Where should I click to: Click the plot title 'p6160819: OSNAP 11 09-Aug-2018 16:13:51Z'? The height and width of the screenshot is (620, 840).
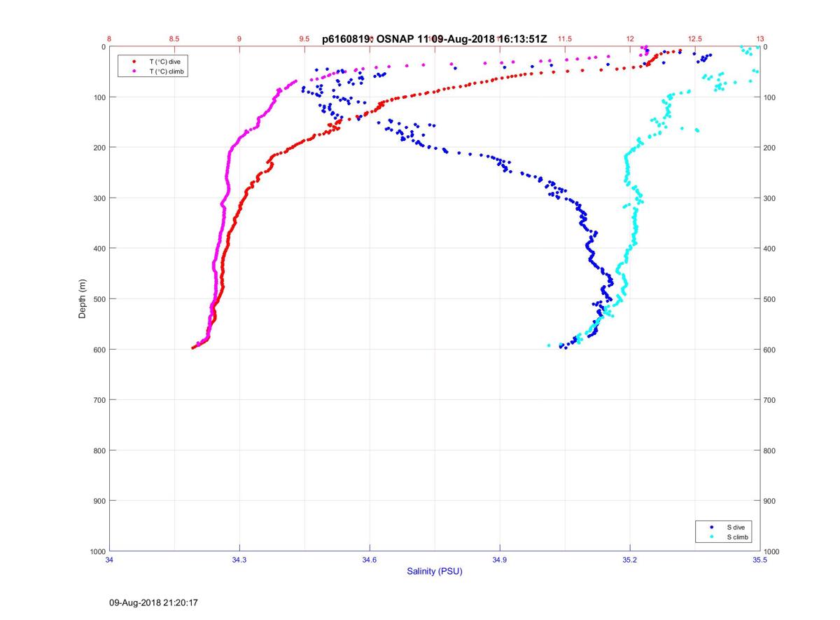pos(435,39)
